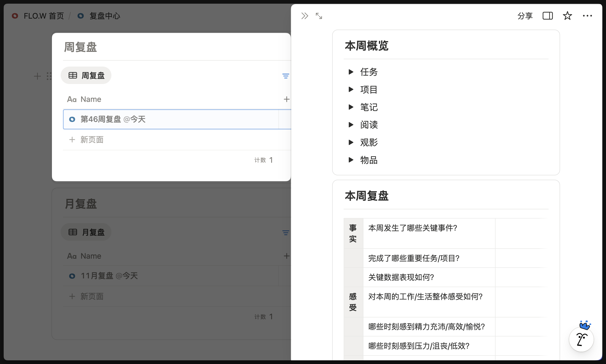Star the page as favorite

click(567, 16)
